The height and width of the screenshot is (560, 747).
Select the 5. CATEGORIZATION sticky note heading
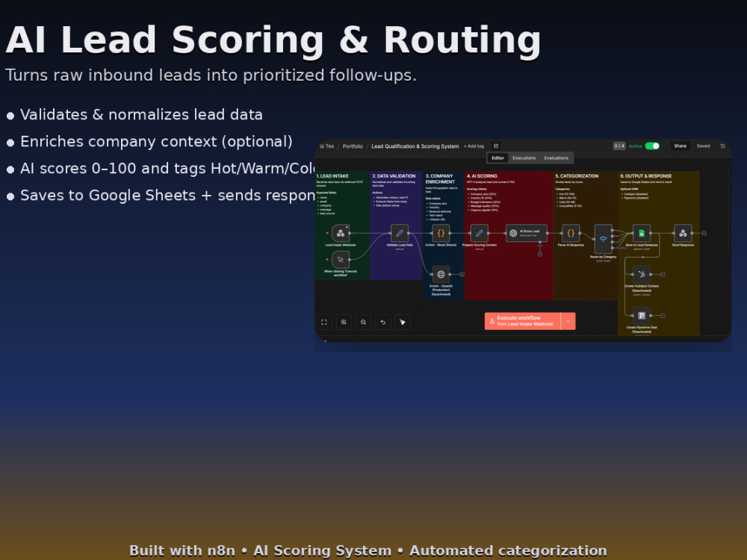(x=577, y=175)
